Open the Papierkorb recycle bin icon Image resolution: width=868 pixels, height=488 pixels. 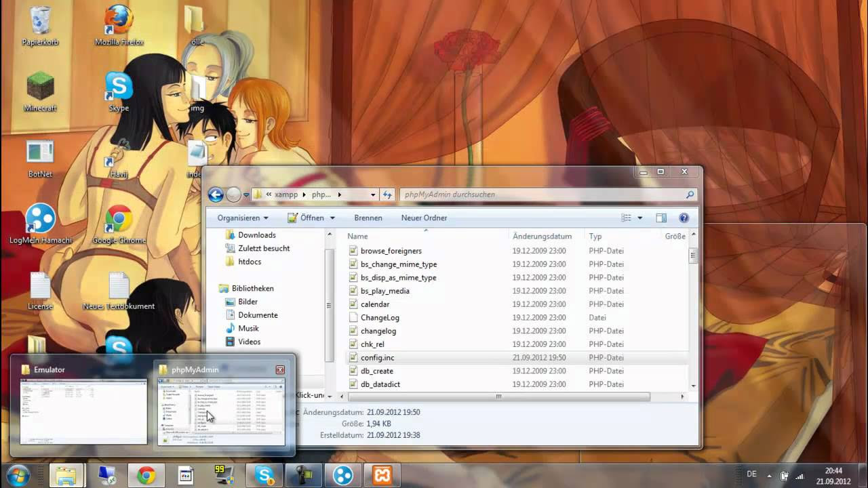point(40,26)
